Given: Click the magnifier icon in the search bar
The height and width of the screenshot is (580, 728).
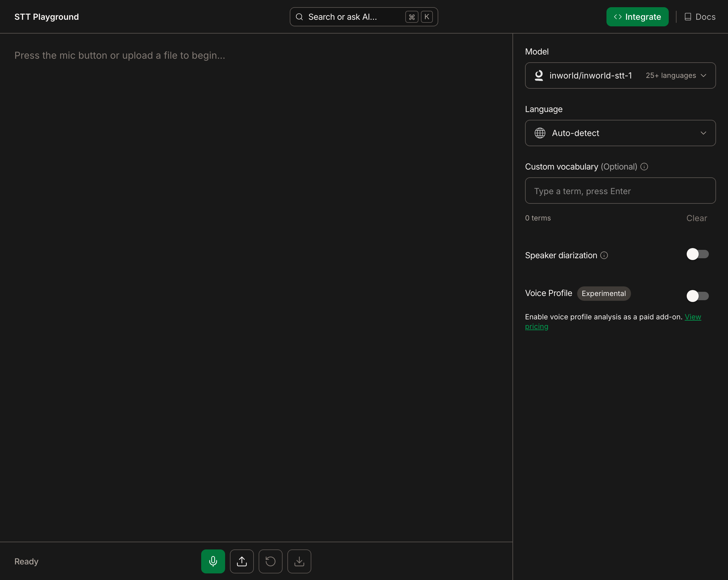Looking at the screenshot, I should click(x=299, y=17).
